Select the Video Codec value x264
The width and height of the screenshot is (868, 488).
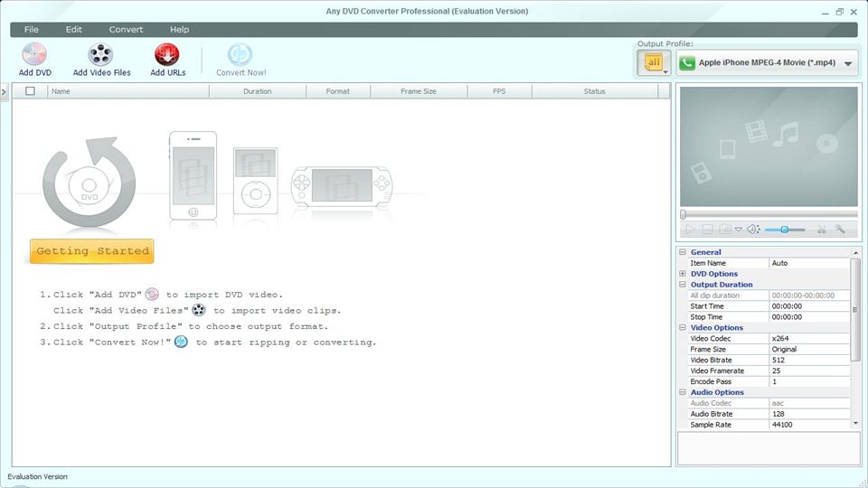click(x=809, y=339)
